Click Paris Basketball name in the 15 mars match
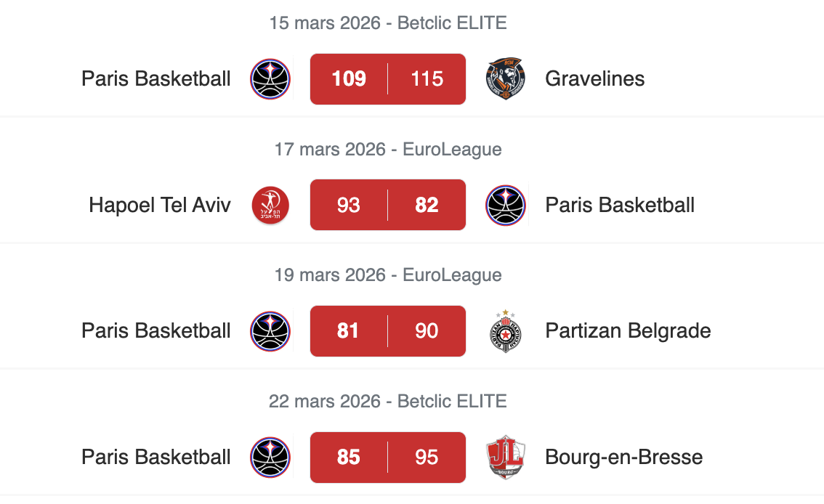Image resolution: width=824 pixels, height=504 pixels. point(156,79)
